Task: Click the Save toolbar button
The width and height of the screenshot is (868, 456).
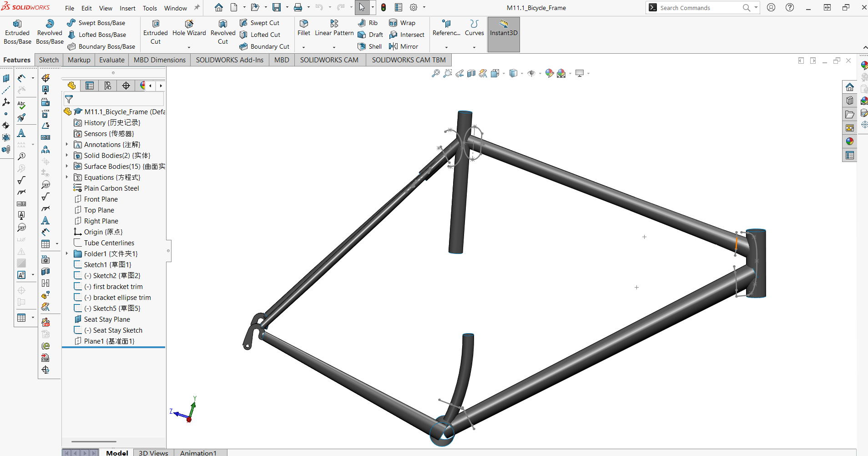Action: [277, 7]
